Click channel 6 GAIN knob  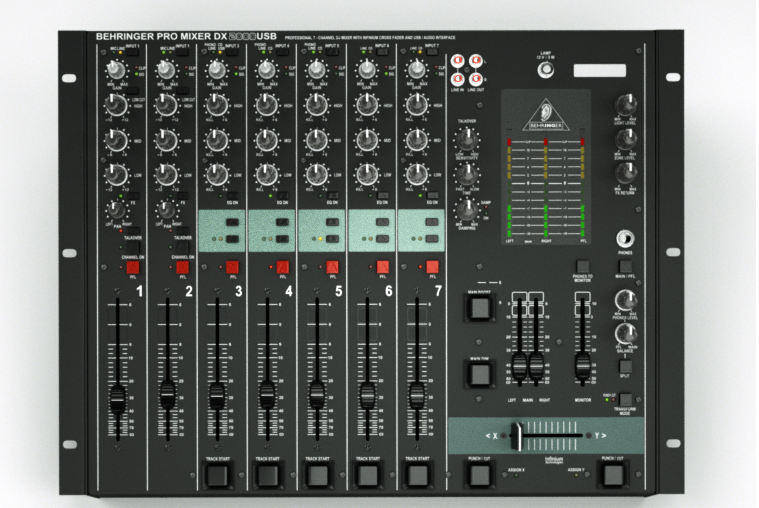(x=366, y=70)
